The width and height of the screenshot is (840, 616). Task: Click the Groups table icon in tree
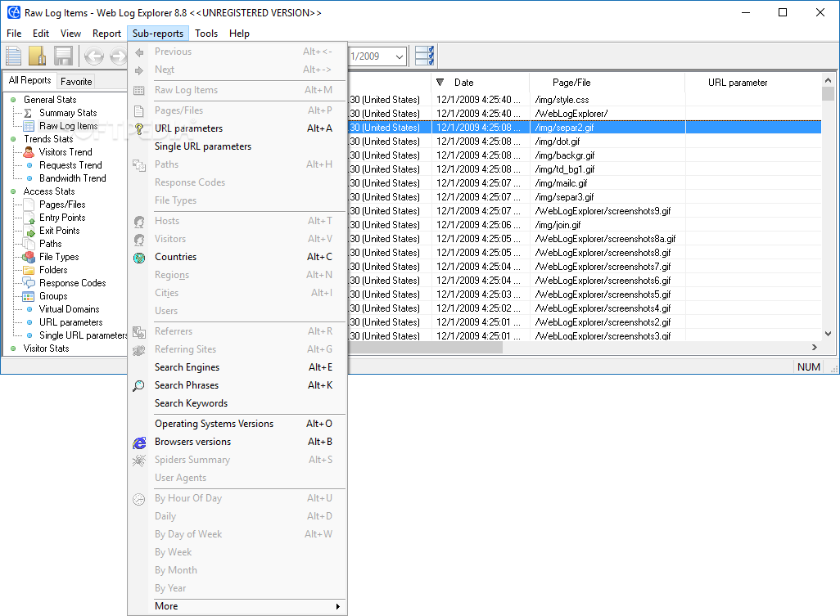(x=29, y=296)
